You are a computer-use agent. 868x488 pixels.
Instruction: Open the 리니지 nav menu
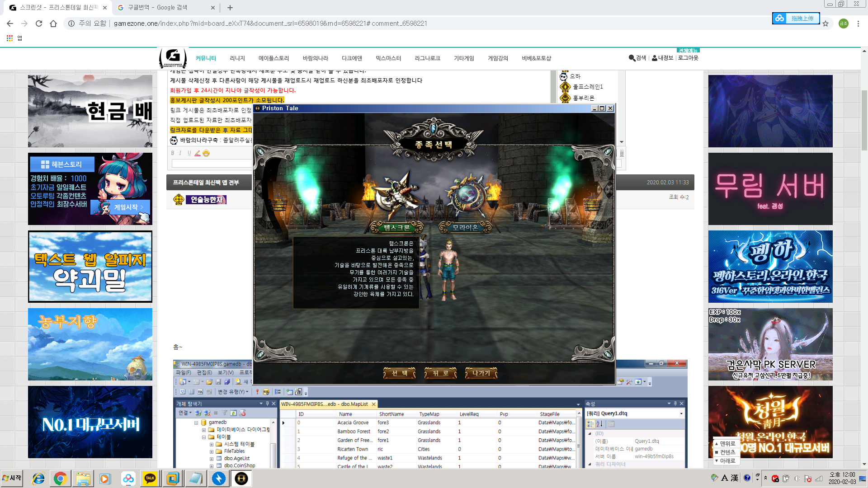pos(237,58)
